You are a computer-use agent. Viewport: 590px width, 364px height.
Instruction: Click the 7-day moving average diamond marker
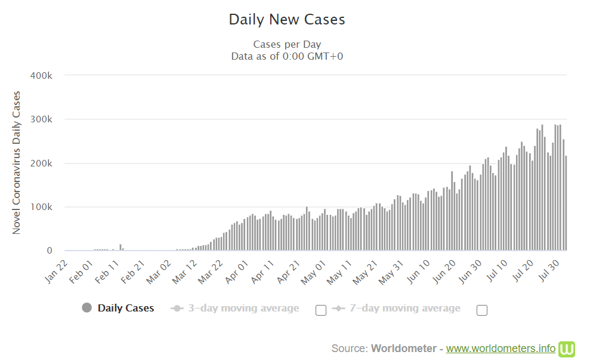click(x=339, y=309)
